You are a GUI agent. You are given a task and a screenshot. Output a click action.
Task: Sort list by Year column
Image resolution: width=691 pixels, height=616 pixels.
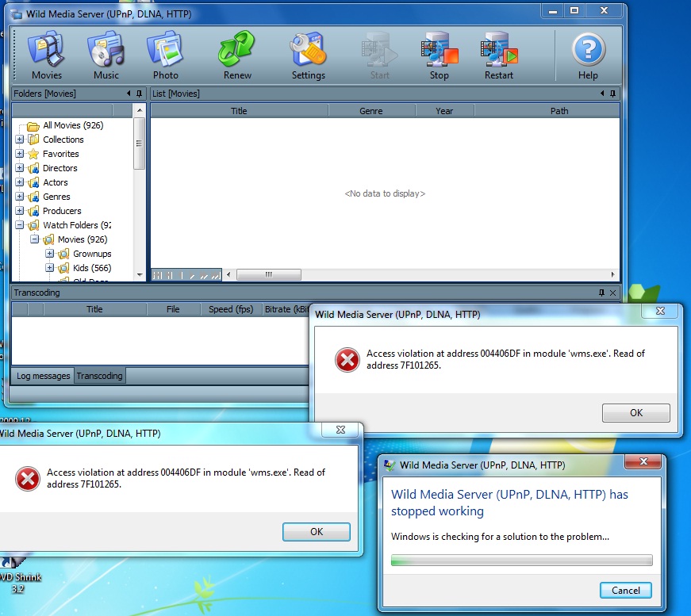coord(444,111)
